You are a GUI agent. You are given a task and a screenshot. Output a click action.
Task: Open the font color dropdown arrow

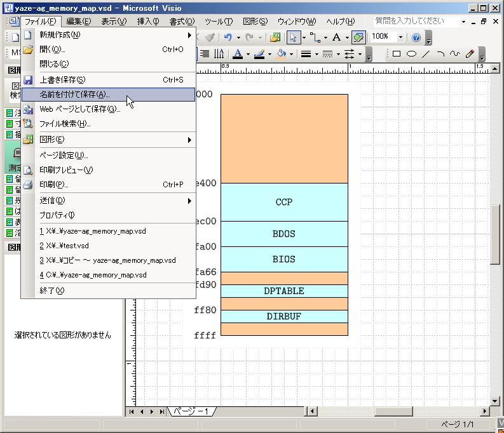(x=248, y=54)
